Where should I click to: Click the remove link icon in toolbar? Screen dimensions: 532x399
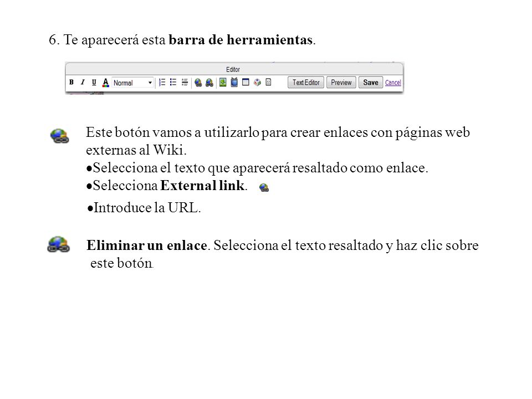(209, 83)
